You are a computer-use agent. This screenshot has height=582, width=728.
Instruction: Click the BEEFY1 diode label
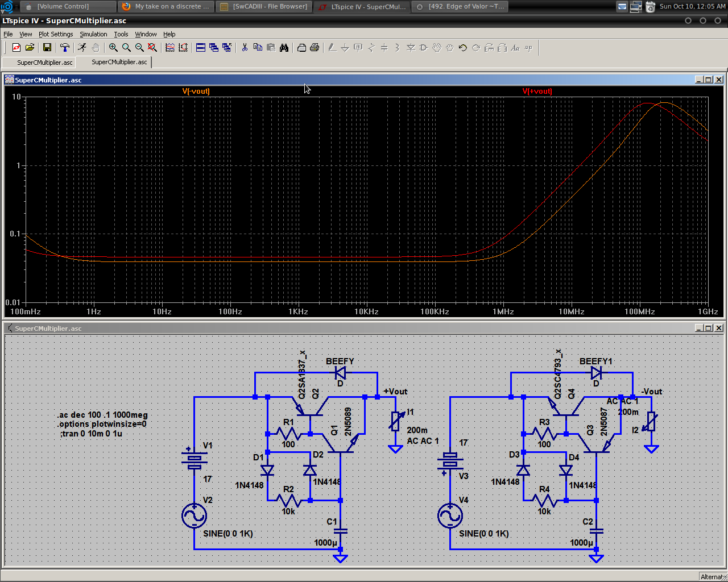[x=595, y=361]
